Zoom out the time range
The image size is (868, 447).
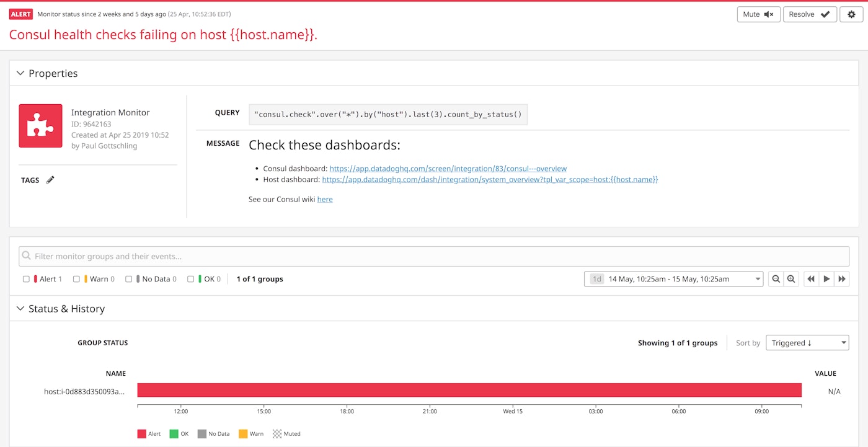776,279
